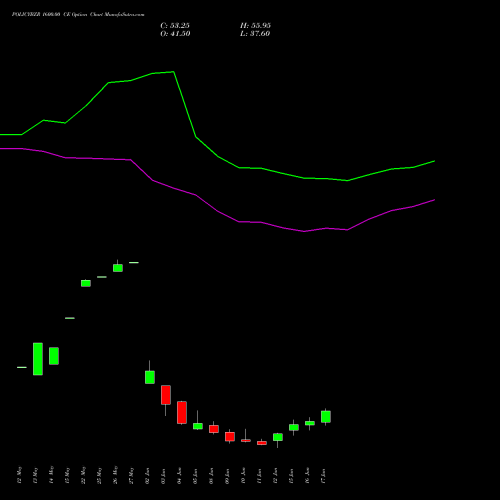Image resolution: width=500 pixels, height=500 pixels.
Task: Select the green candle above 14 May
Action: coord(54,356)
